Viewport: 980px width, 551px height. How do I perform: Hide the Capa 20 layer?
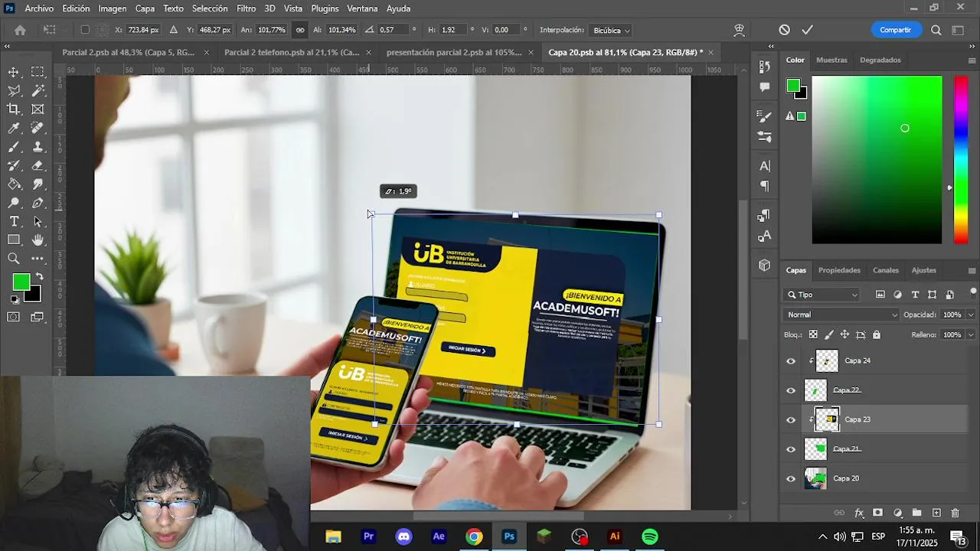(791, 479)
